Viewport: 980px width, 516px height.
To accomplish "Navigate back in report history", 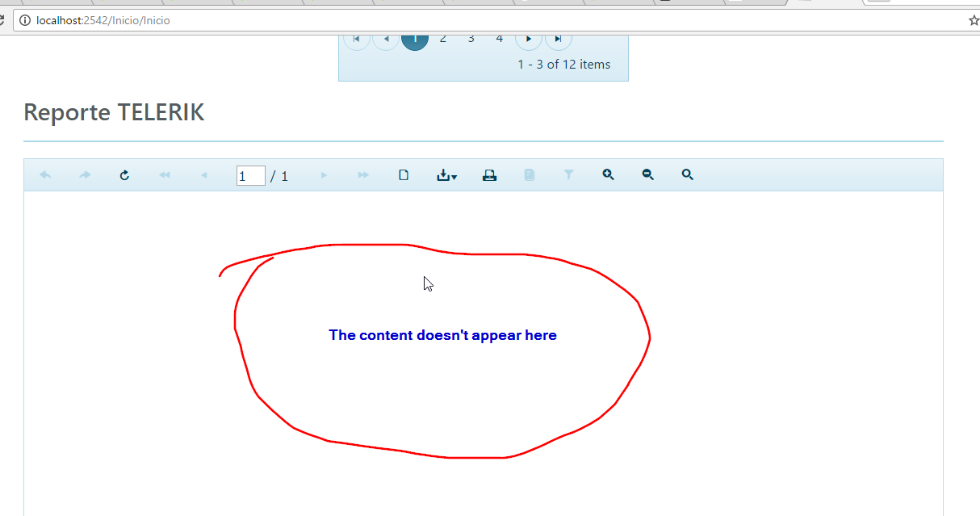I will [45, 175].
